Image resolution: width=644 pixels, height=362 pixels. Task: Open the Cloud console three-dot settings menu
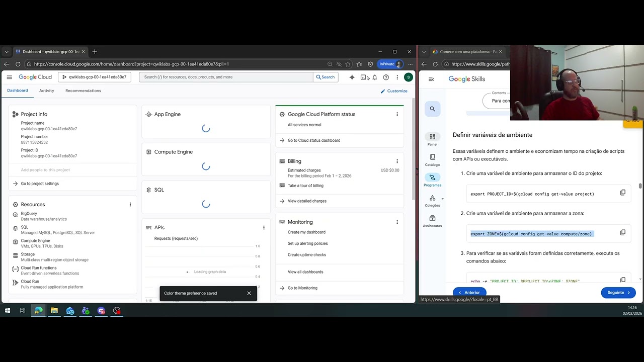[x=397, y=77]
